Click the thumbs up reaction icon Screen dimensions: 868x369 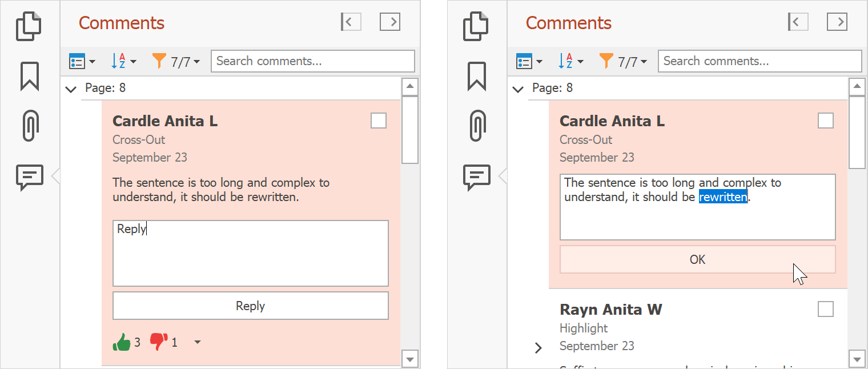(122, 342)
